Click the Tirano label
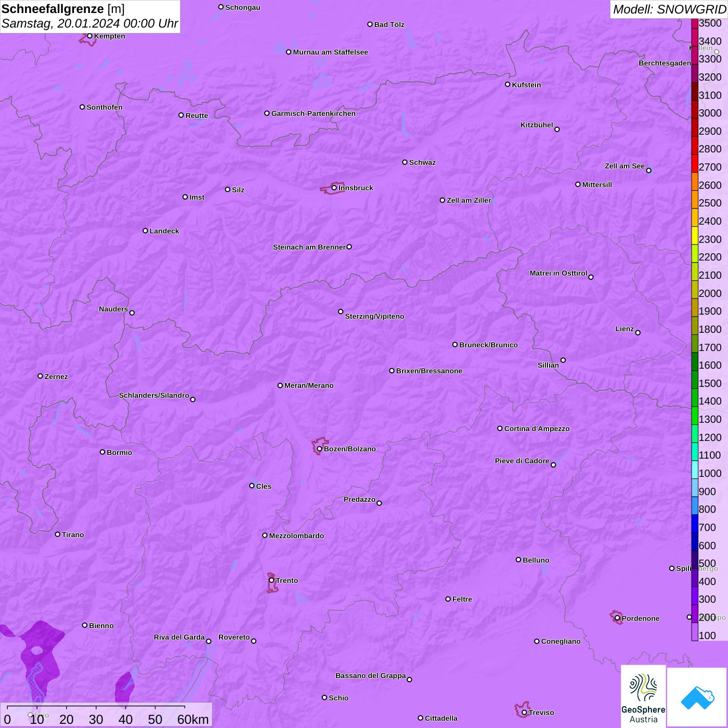This screenshot has height=728, width=728. [x=73, y=535]
